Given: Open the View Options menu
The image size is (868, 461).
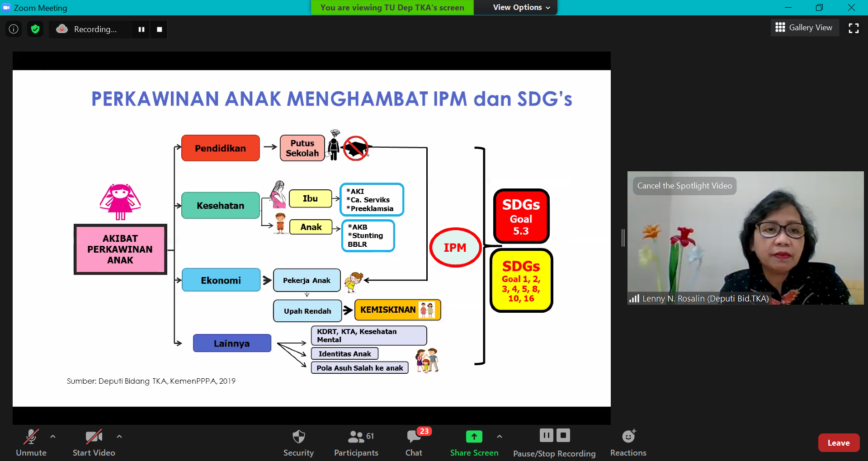Looking at the screenshot, I should click(x=521, y=7).
